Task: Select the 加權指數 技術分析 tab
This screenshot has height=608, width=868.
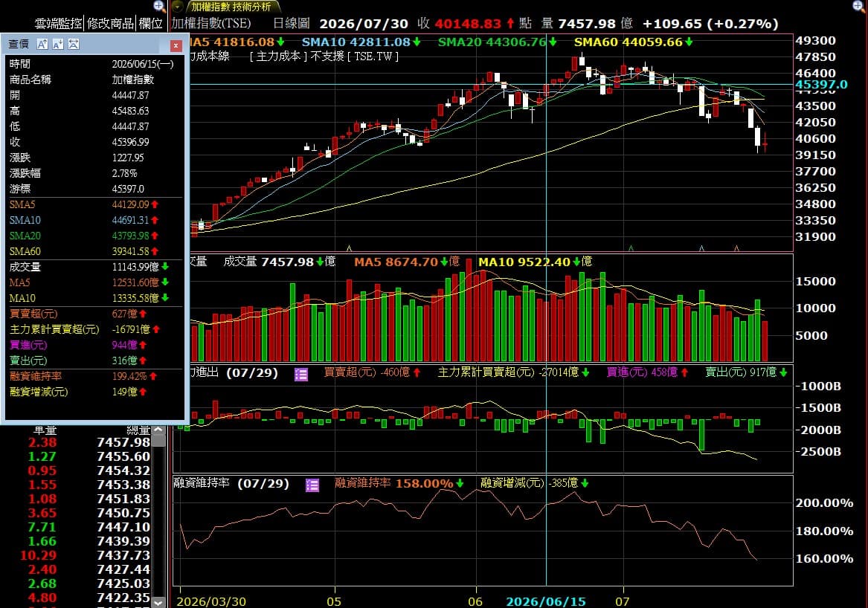Action: pyautogui.click(x=231, y=7)
